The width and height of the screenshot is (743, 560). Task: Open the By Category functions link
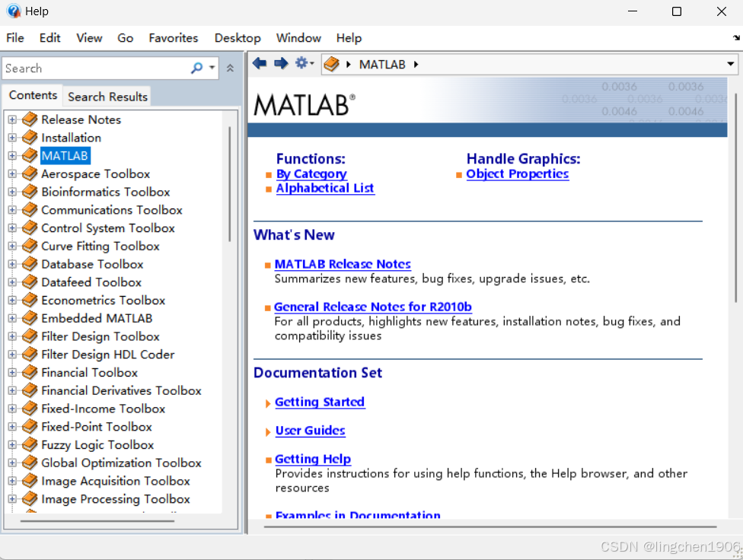tap(311, 174)
